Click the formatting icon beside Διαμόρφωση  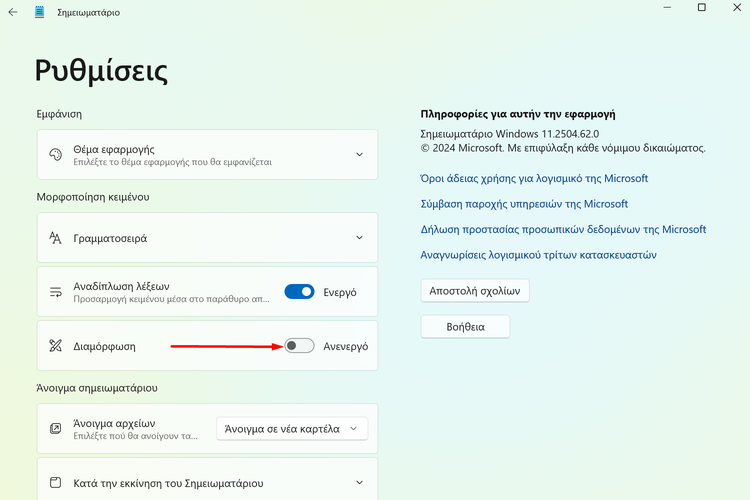click(55, 345)
